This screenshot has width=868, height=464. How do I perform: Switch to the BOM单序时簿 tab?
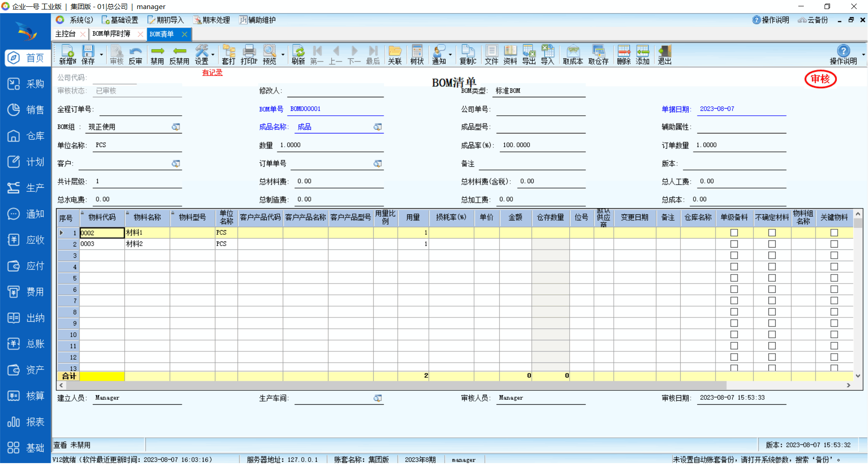coord(111,34)
